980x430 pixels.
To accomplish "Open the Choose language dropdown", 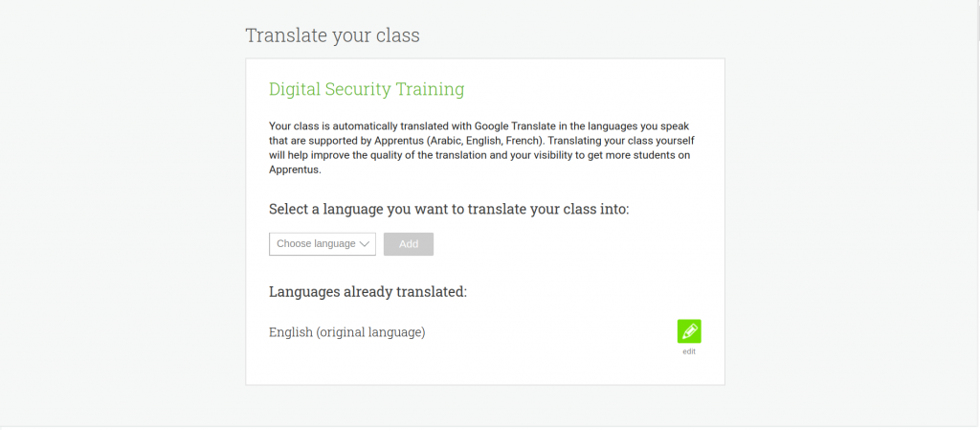I will 323,244.
